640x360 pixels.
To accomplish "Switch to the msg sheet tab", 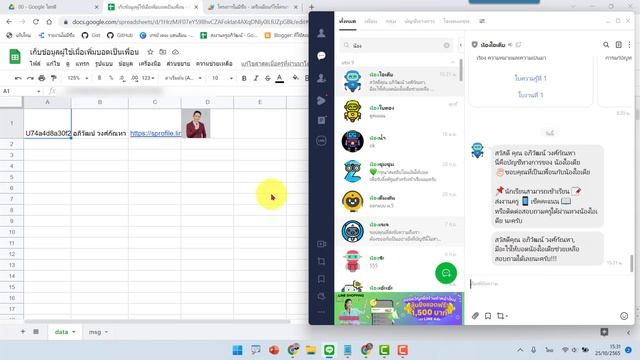I will pos(95,332).
